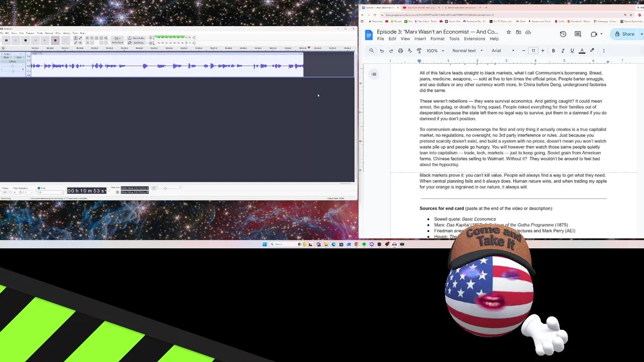Open the Audio Setup dropdown in Audacity

pyautogui.click(x=117, y=40)
